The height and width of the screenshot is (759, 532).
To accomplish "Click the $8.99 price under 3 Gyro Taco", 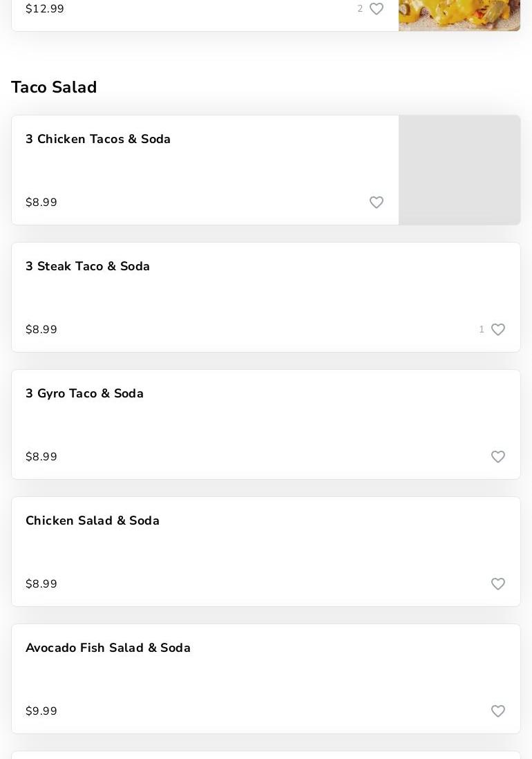I will 41,457.
